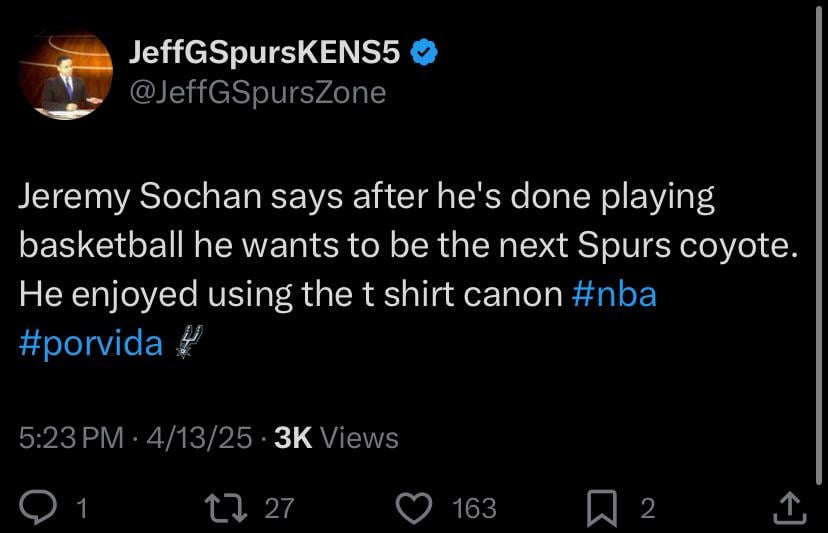This screenshot has width=828, height=533.
Task: Click the blue verified badge
Action: pyautogui.click(x=427, y=54)
